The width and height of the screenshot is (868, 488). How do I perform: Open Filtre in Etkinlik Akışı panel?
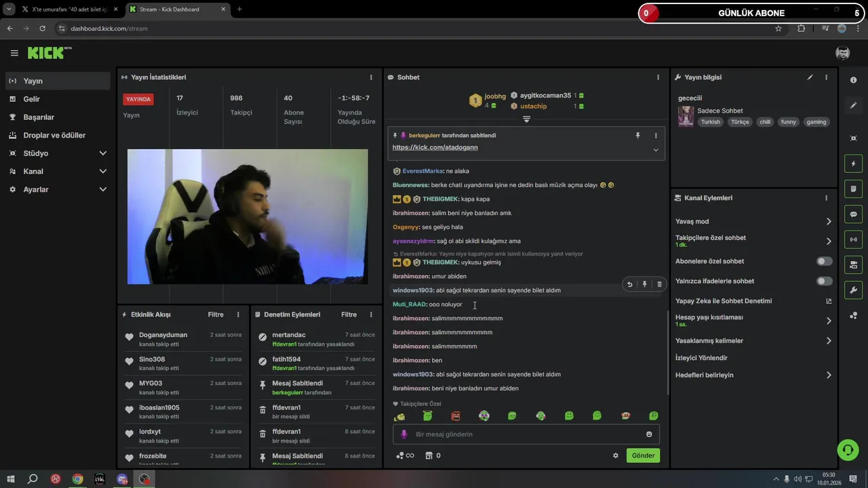point(216,314)
